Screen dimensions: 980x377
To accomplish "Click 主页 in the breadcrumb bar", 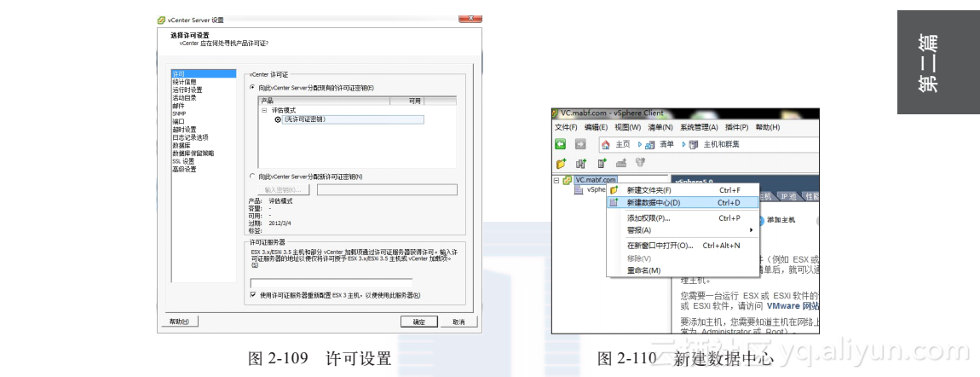I will (x=623, y=144).
